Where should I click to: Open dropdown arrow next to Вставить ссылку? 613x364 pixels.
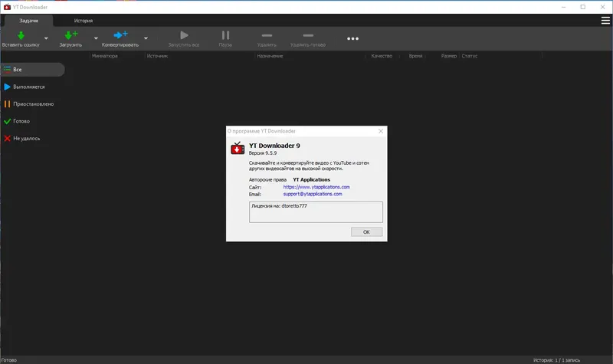tap(46, 38)
